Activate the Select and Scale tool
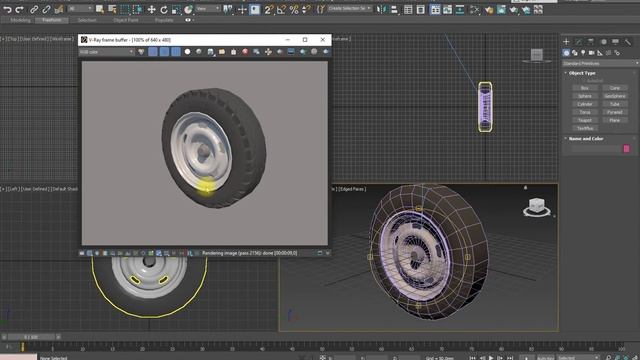Viewport: 640px width, 360px height. pyautogui.click(x=176, y=9)
